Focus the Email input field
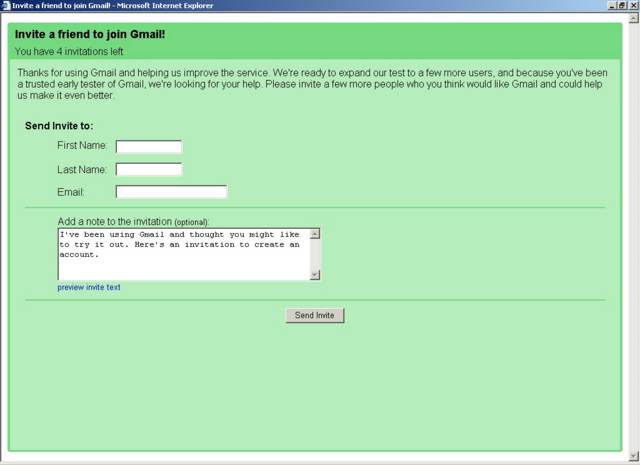This screenshot has width=640, height=465. [x=171, y=191]
